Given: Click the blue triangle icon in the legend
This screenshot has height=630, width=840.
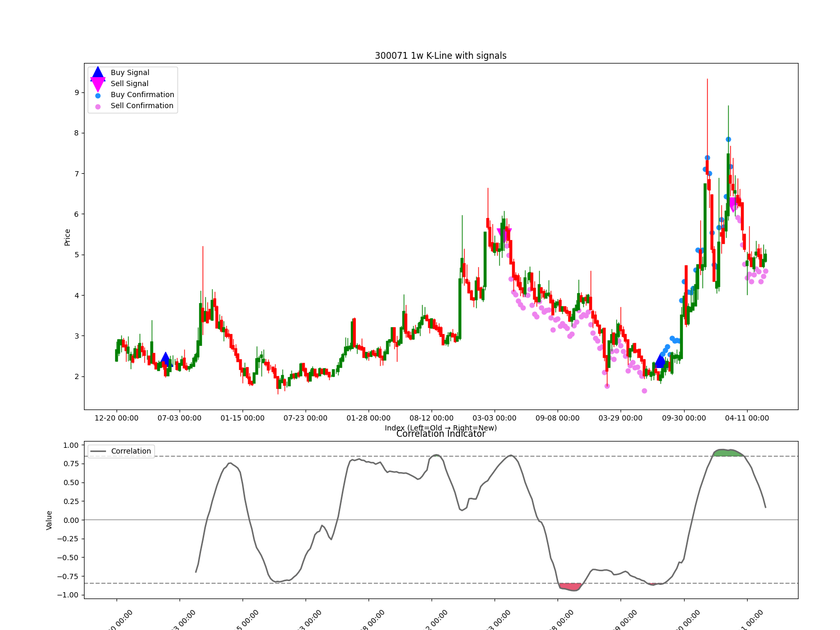Looking at the screenshot, I should [98, 73].
